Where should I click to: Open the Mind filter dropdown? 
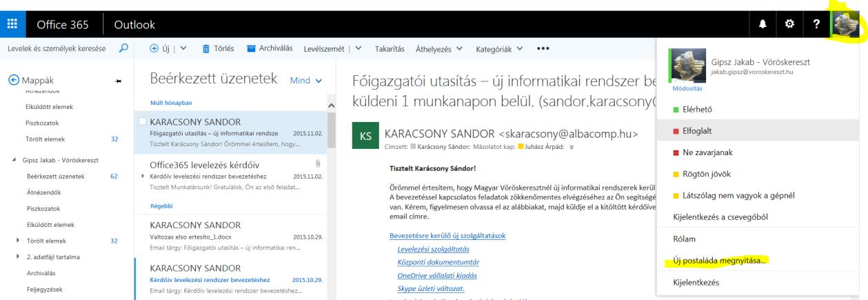point(306,80)
